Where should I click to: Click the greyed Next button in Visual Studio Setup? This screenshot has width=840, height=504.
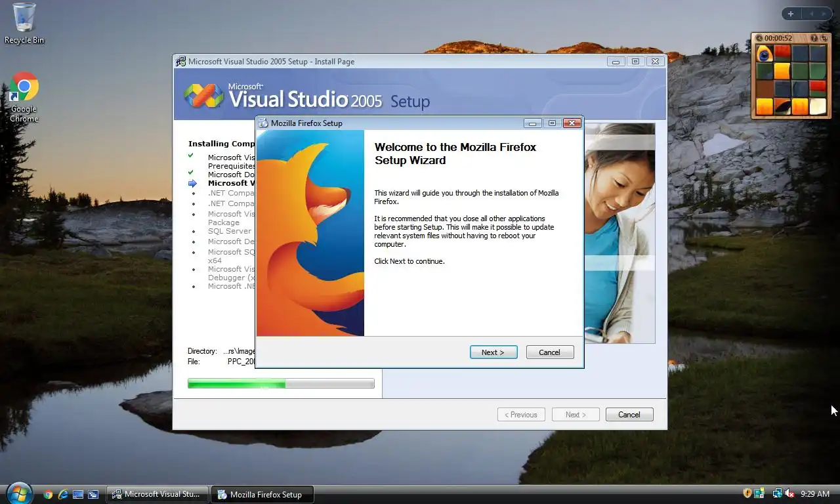(x=576, y=415)
